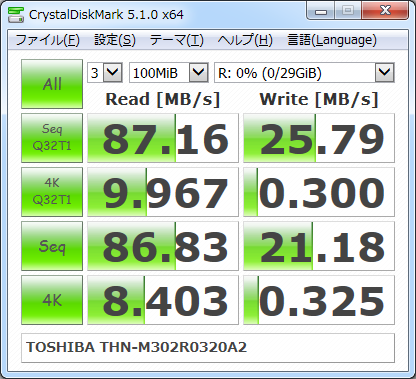The height and width of the screenshot is (379, 416).
Task: Start the Seq Q32T1 test
Action: click(52, 138)
